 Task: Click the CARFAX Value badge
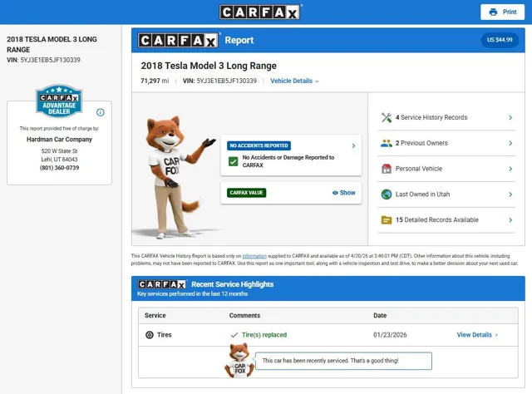pos(246,193)
